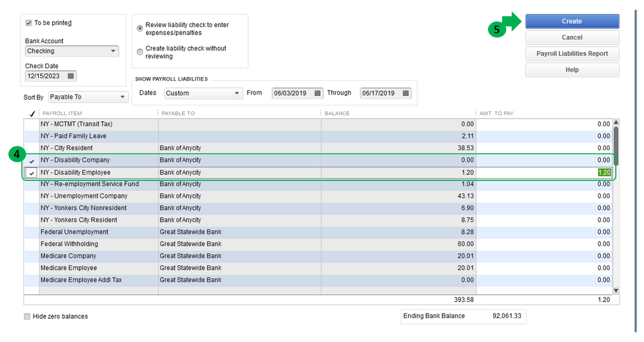Click Bank of Anycity for Yonkers City Resident

(x=181, y=220)
